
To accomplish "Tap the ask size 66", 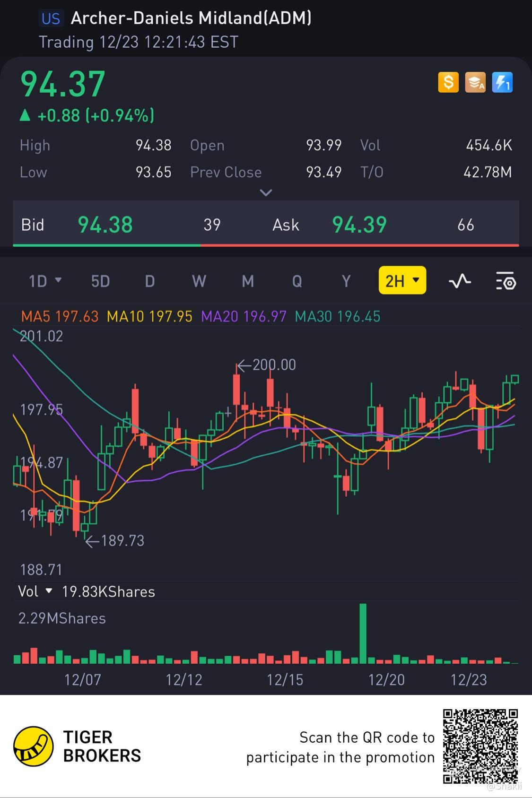I will pyautogui.click(x=466, y=225).
